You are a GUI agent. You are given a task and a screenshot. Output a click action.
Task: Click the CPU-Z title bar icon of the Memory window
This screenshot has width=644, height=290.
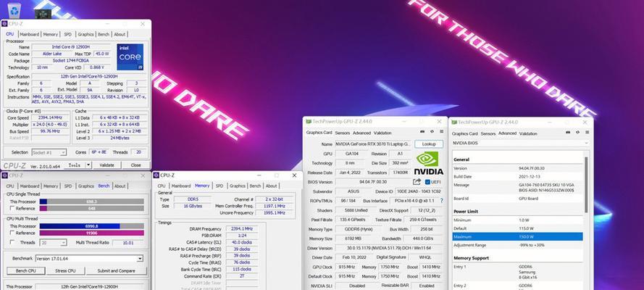156,175
